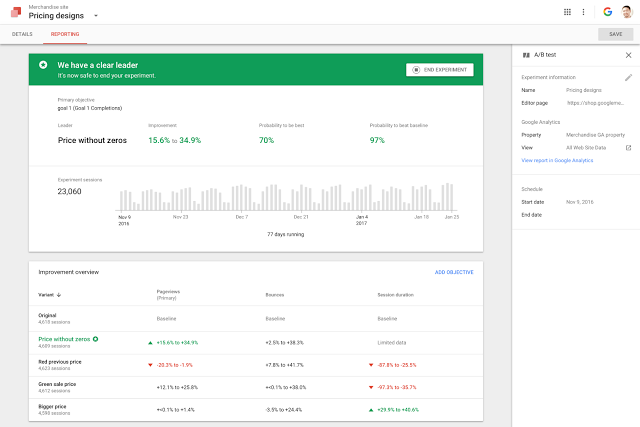The width and height of the screenshot is (640, 427).
Task: Open View report in Google Analytics link
Action: click(557, 160)
